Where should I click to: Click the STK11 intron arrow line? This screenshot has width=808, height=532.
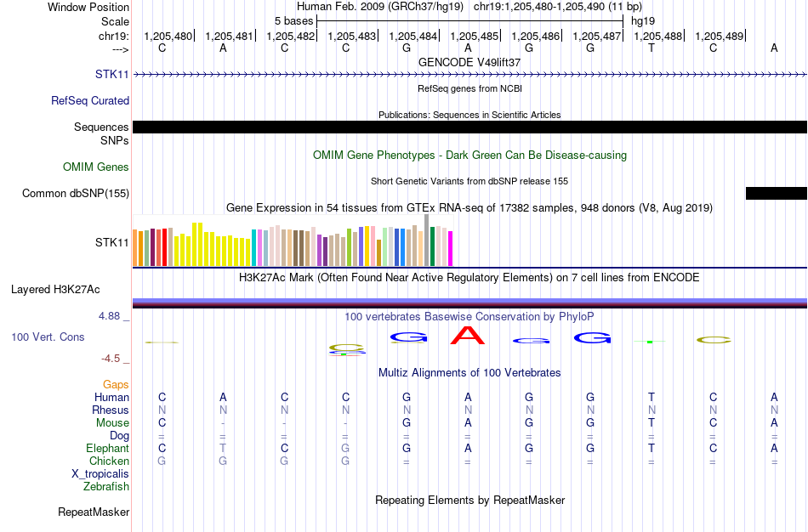tap(469, 75)
